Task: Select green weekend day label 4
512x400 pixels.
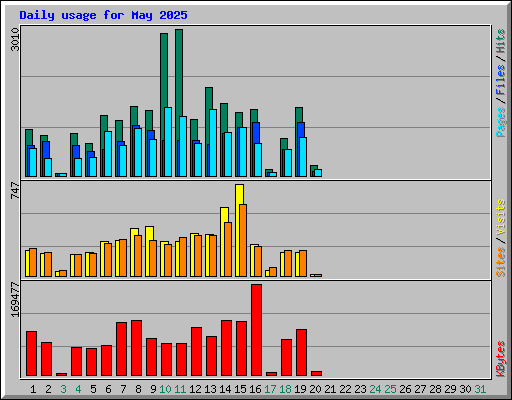Action: pyautogui.click(x=78, y=389)
